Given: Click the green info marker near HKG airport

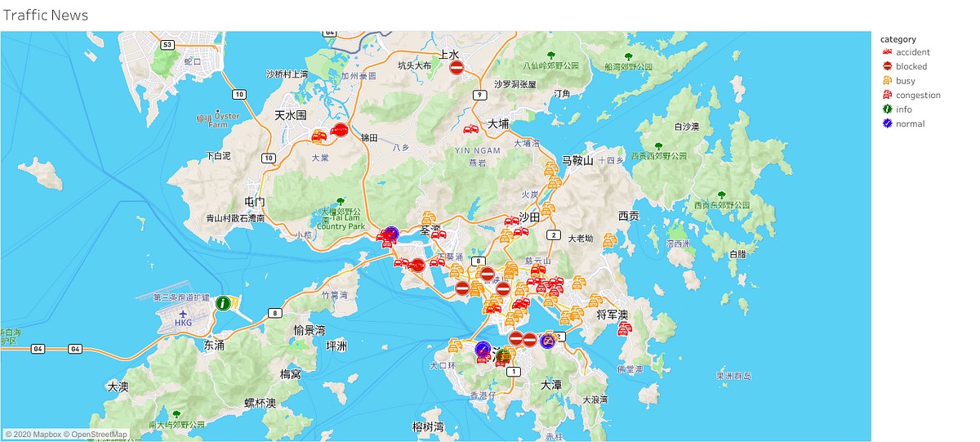Looking at the screenshot, I should pyautogui.click(x=223, y=303).
